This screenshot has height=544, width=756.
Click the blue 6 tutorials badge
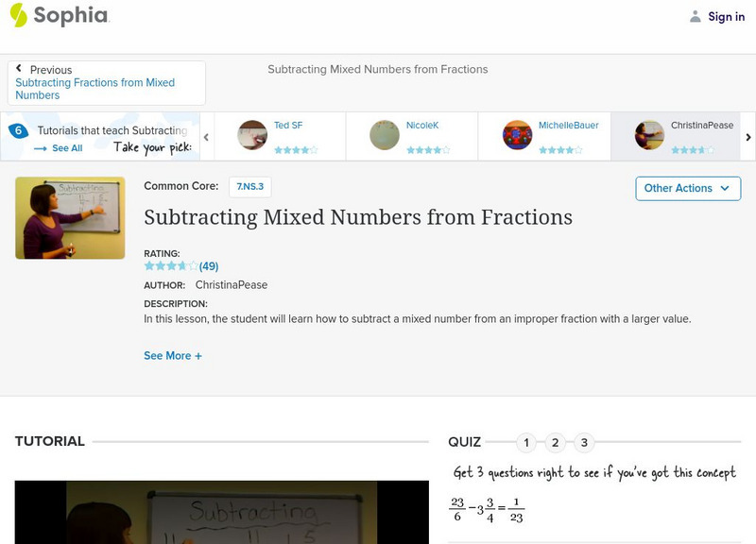17,131
